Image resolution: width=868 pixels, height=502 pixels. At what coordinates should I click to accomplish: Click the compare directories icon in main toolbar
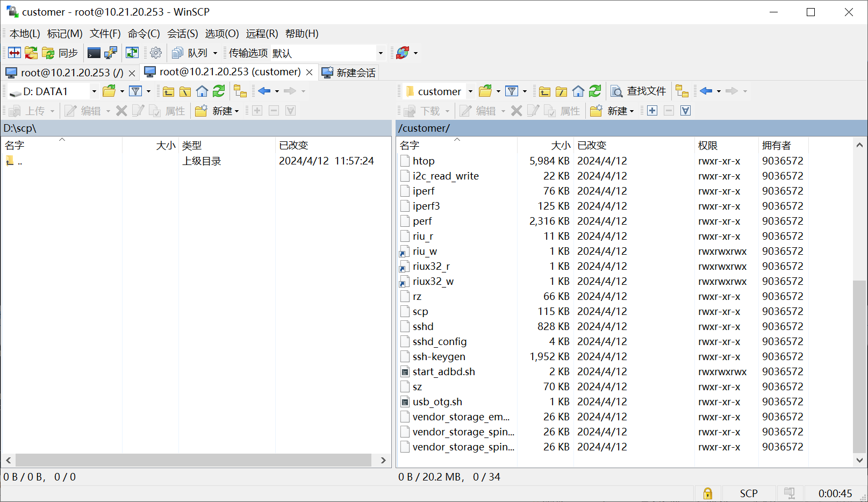(15, 53)
